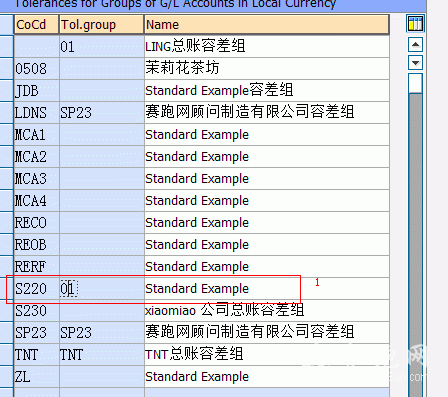Click the empty Tol.group field for MCA3

click(x=102, y=178)
